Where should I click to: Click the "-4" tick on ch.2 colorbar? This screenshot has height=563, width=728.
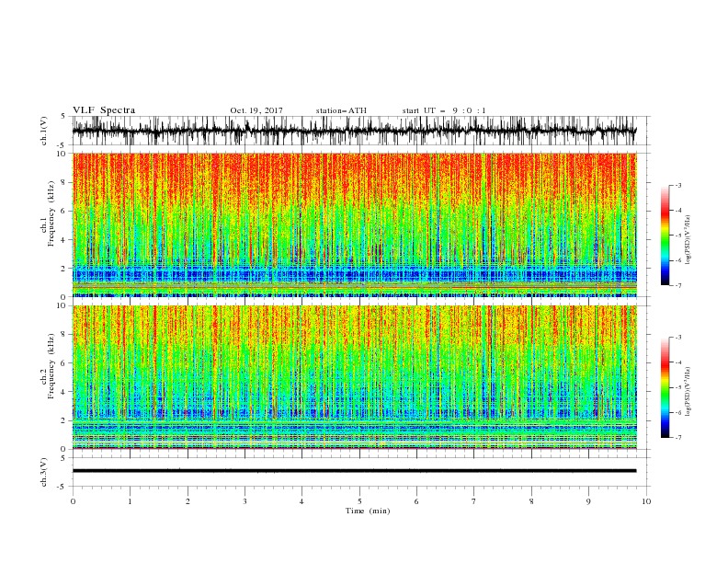pos(677,362)
